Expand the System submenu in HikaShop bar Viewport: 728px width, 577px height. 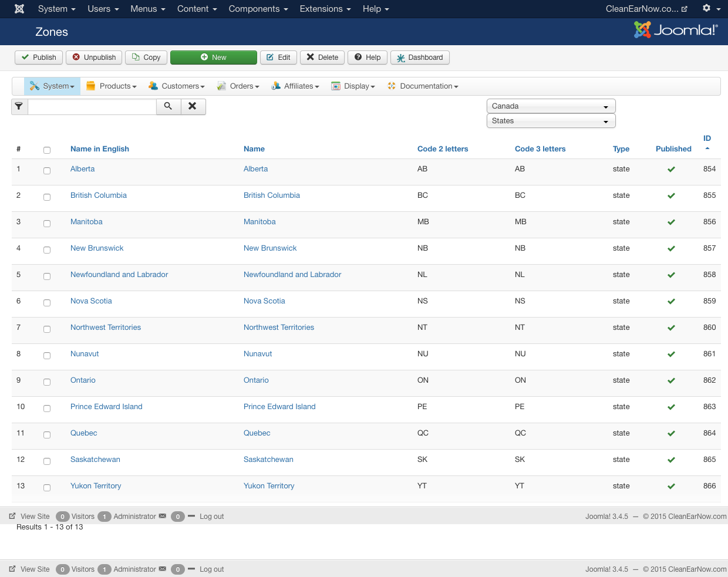52,86
